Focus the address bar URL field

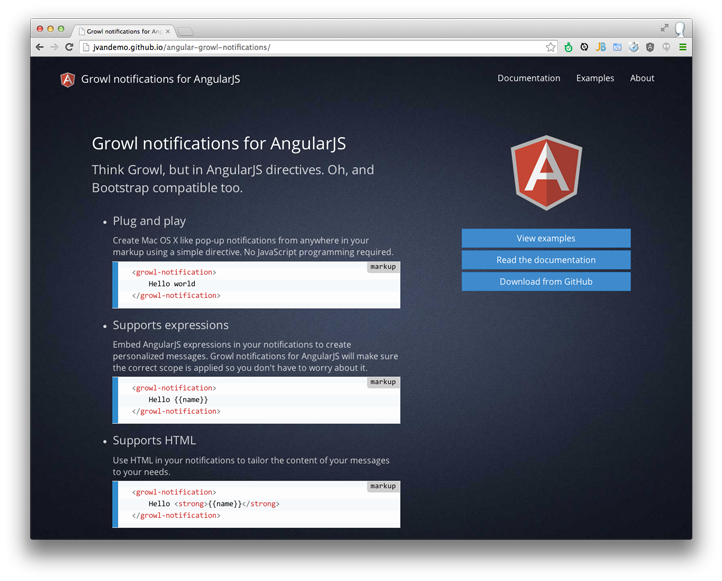pyautogui.click(x=318, y=47)
